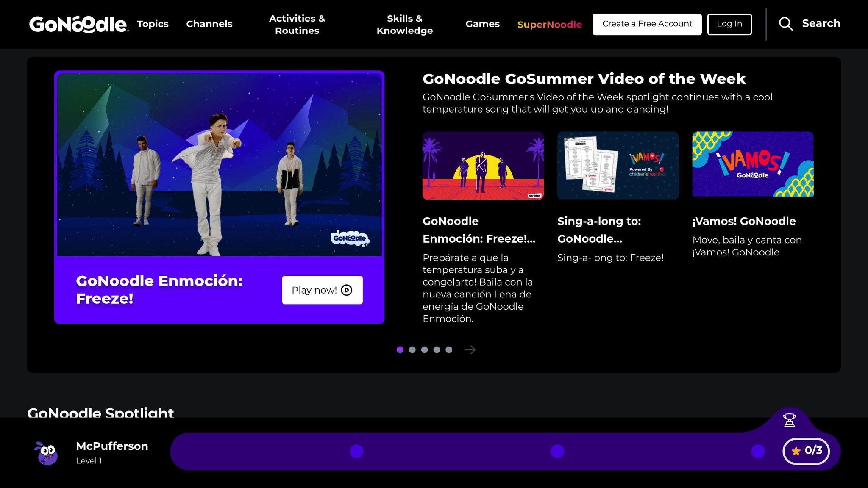Select the first carousel dot

click(400, 349)
